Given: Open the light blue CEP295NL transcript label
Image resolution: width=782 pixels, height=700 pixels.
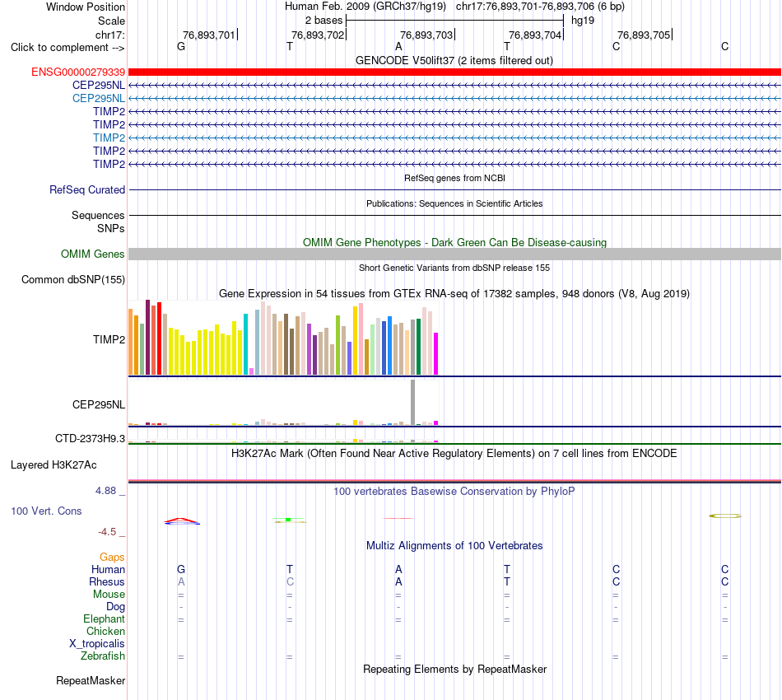Looking at the screenshot, I should tap(99, 98).
